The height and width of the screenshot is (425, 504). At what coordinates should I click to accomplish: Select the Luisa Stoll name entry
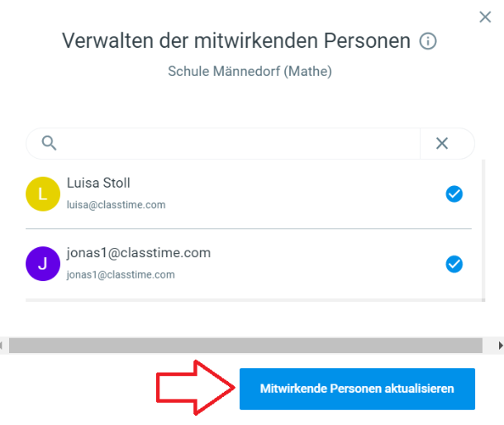pyautogui.click(x=98, y=183)
